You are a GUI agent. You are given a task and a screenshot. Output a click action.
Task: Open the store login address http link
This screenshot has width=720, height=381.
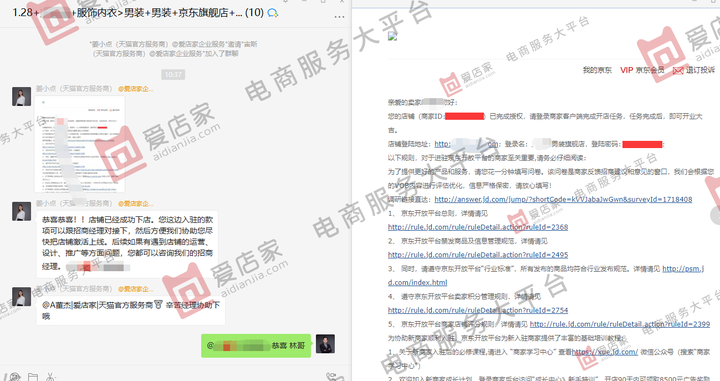[x=466, y=144]
